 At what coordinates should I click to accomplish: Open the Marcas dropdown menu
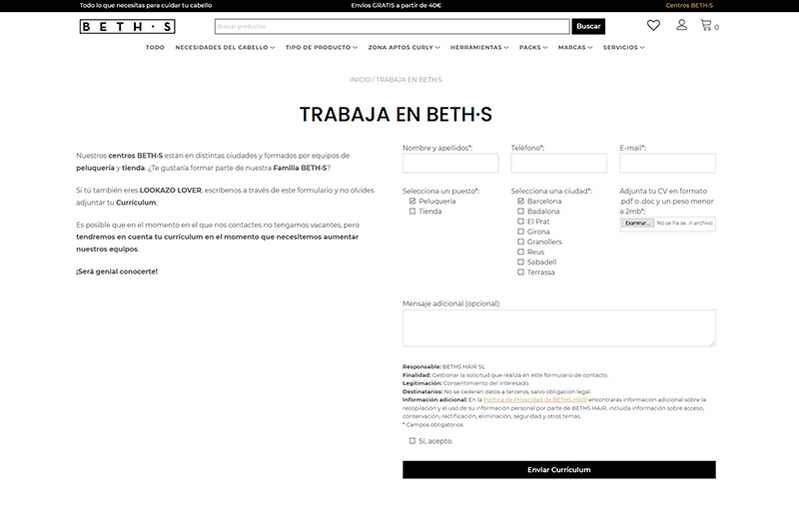click(x=575, y=48)
